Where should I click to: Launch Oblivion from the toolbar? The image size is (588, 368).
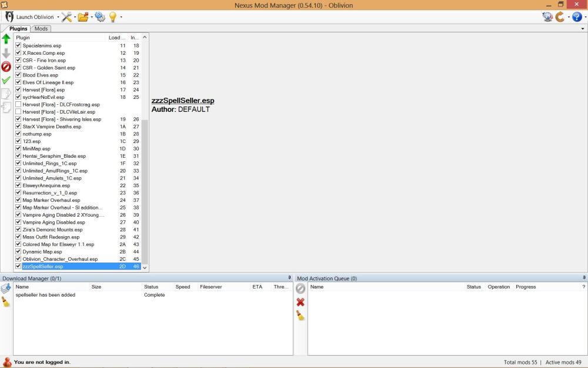pos(29,17)
